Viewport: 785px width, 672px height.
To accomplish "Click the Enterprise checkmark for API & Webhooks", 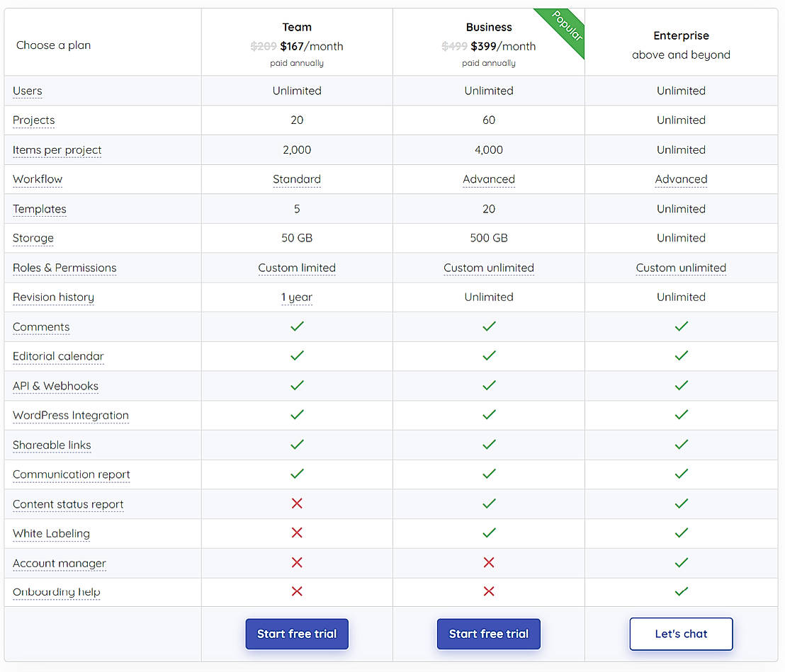I will point(682,385).
